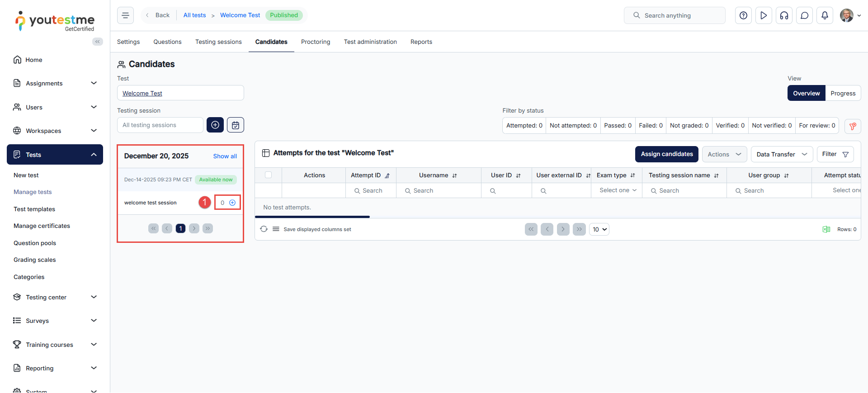868x393 pixels.
Task: Export attempts with the Excel icon
Action: tap(826, 229)
